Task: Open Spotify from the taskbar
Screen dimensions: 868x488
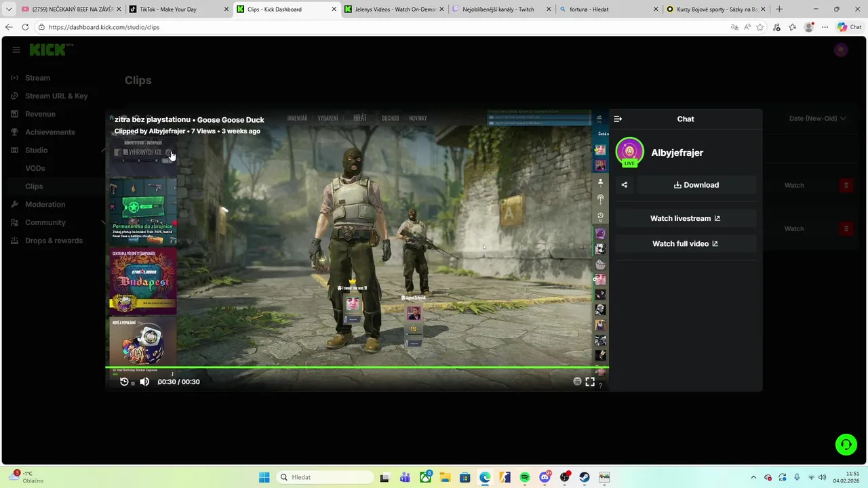Action: click(x=525, y=477)
